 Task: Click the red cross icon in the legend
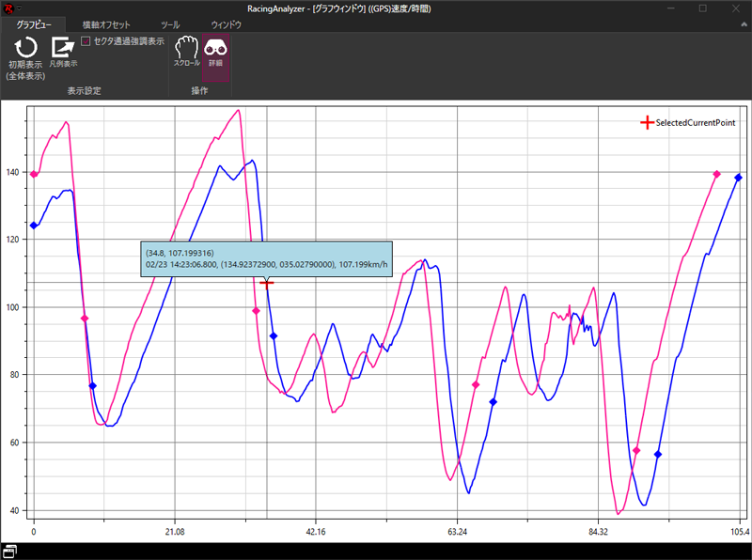point(646,123)
